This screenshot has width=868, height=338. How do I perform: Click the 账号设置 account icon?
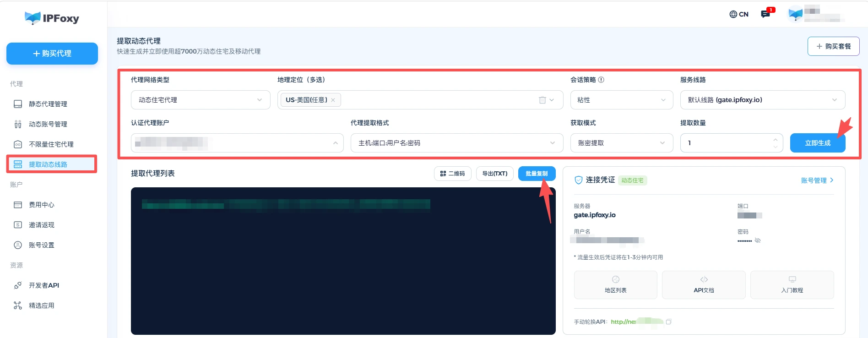click(18, 245)
